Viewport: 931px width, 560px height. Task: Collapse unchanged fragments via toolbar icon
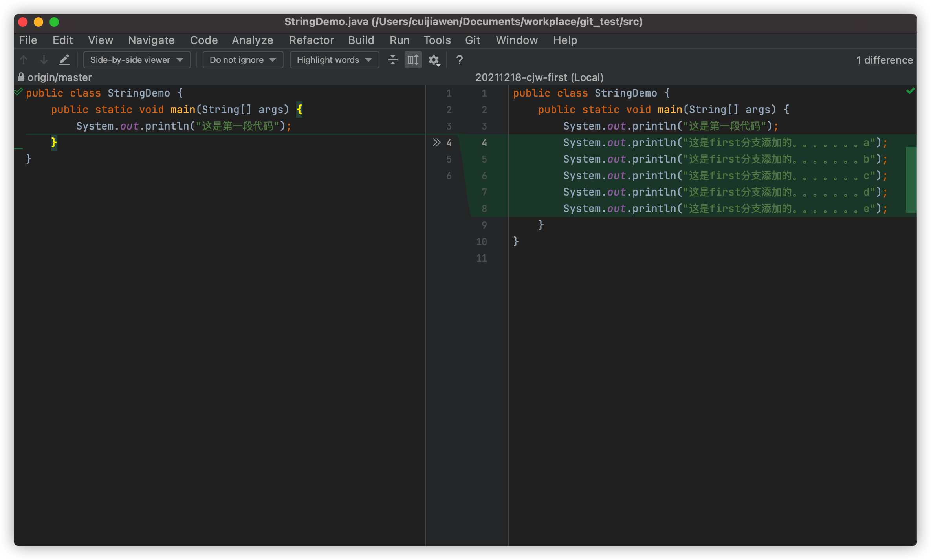click(392, 60)
